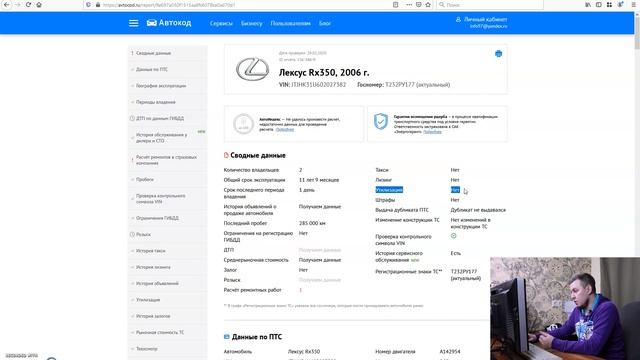Open Firefox application menu
This screenshot has width=640, height=360.
pos(634,4)
